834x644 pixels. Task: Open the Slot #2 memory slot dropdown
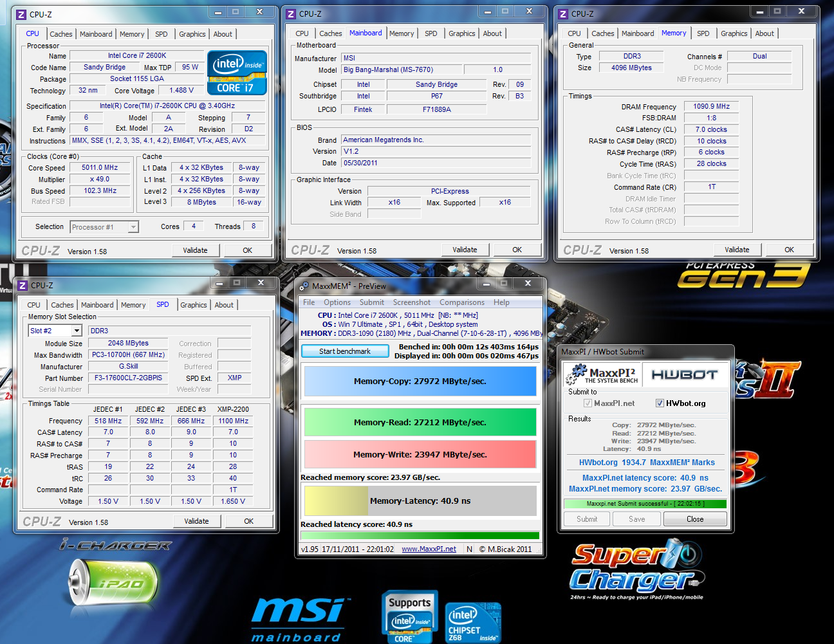click(77, 331)
